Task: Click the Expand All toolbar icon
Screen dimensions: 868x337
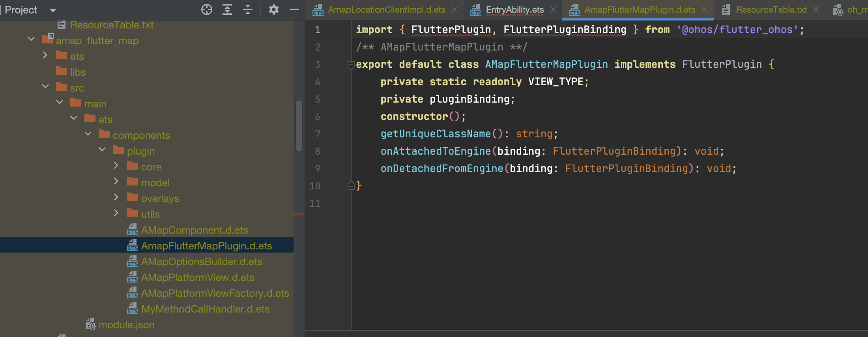Action: [x=227, y=9]
